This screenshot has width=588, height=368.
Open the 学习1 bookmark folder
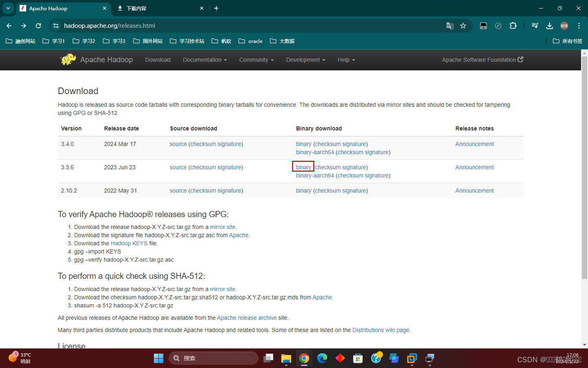53,41
